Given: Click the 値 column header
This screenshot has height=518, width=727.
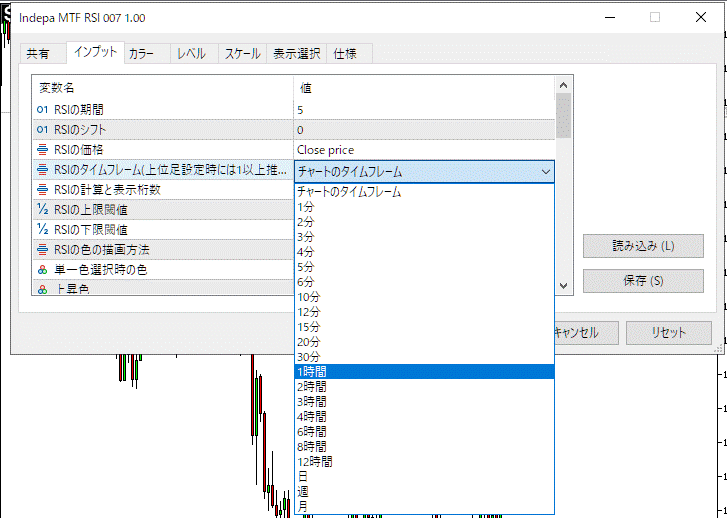Looking at the screenshot, I should coord(424,88).
